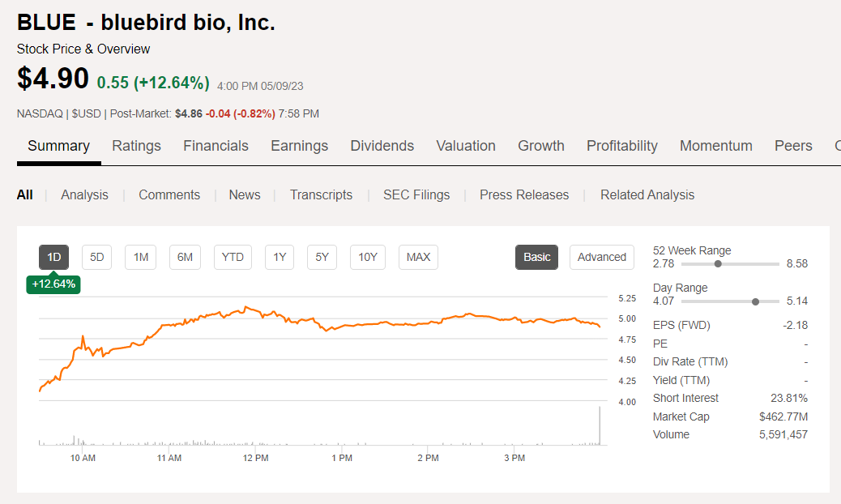Select Basic chart mode
Screen dimensions: 841x504
point(536,257)
